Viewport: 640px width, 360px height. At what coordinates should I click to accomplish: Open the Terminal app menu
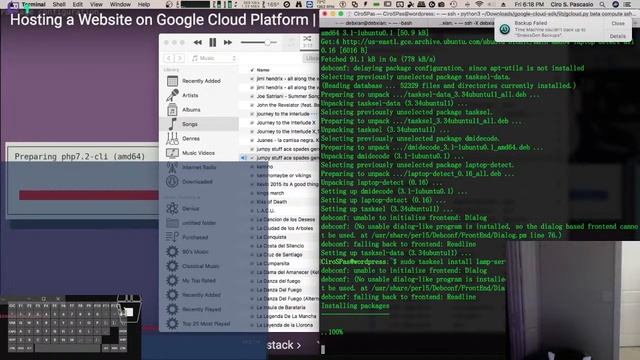click(33, 4)
